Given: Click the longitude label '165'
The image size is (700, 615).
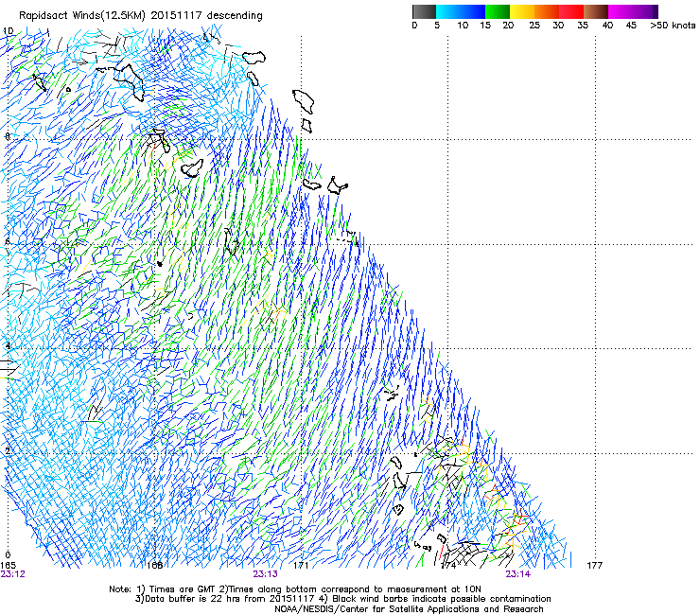Looking at the screenshot, I should [x=8, y=566].
